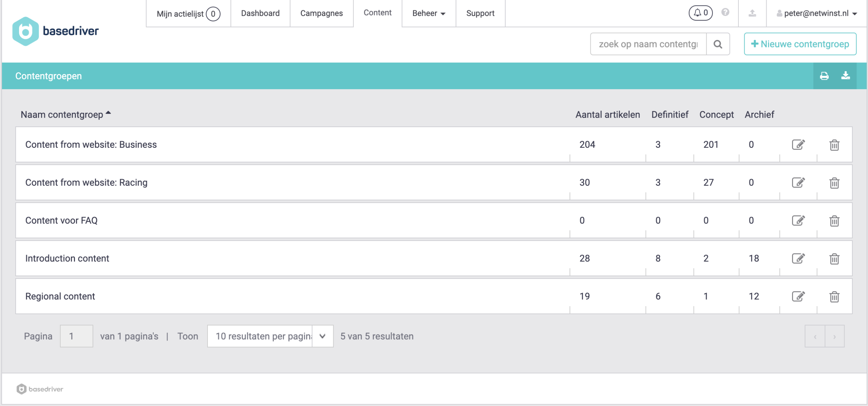Sort by Naam contentgroep
Viewport: 868px width, 406px height.
tap(66, 115)
